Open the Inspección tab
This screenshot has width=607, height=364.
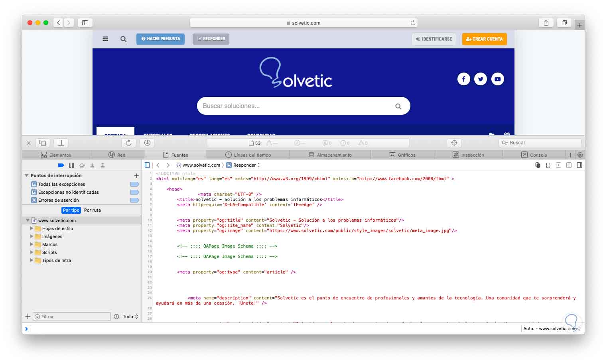click(468, 155)
